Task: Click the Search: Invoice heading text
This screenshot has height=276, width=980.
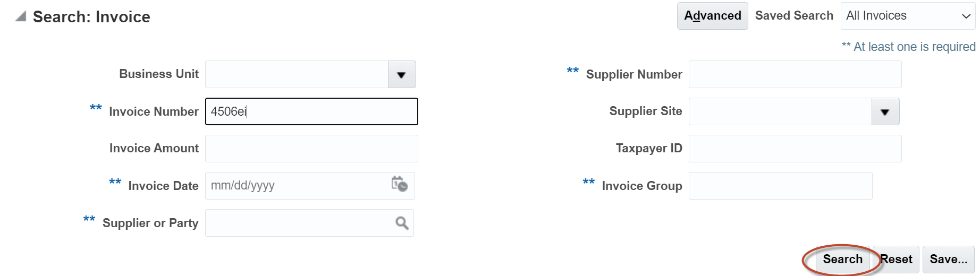Action: [91, 17]
